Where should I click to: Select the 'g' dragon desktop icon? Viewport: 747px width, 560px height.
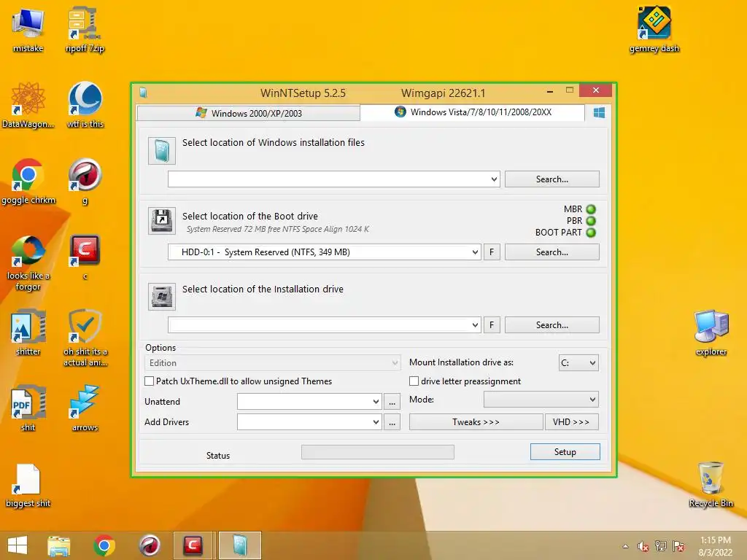(85, 181)
